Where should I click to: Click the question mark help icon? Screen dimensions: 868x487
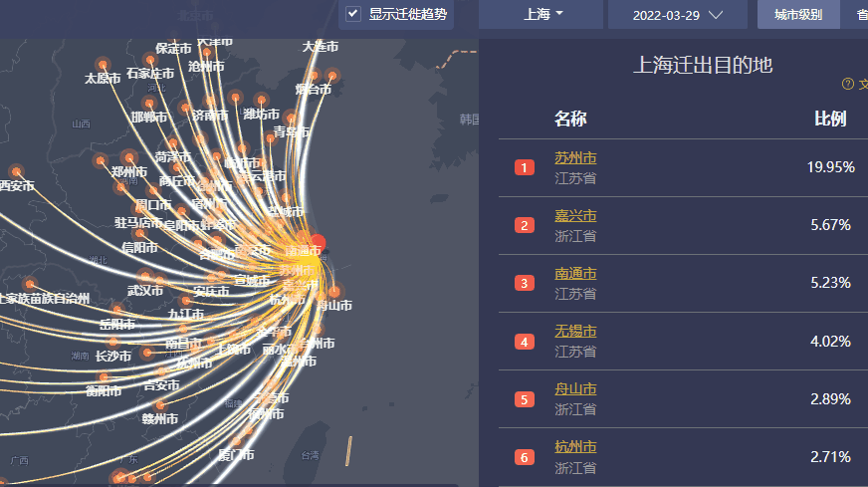pos(848,85)
